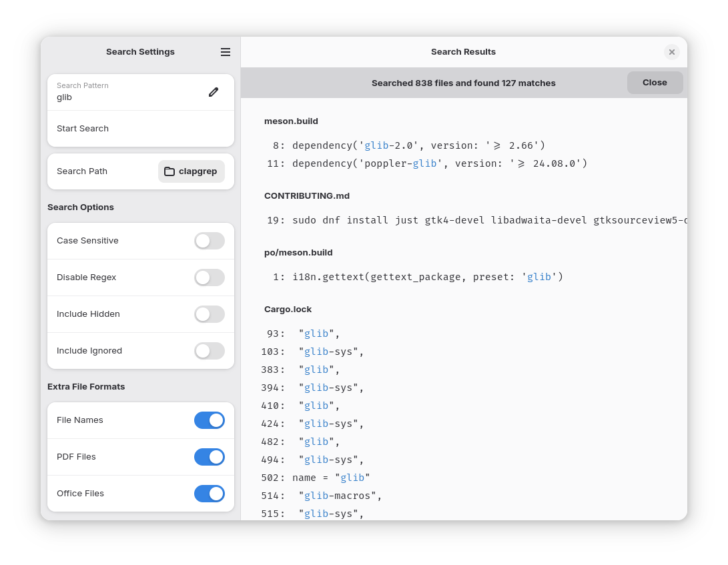Screen dimensions: 728x565
Task: Select Cargo.lock line 93 result
Action: 303,334
